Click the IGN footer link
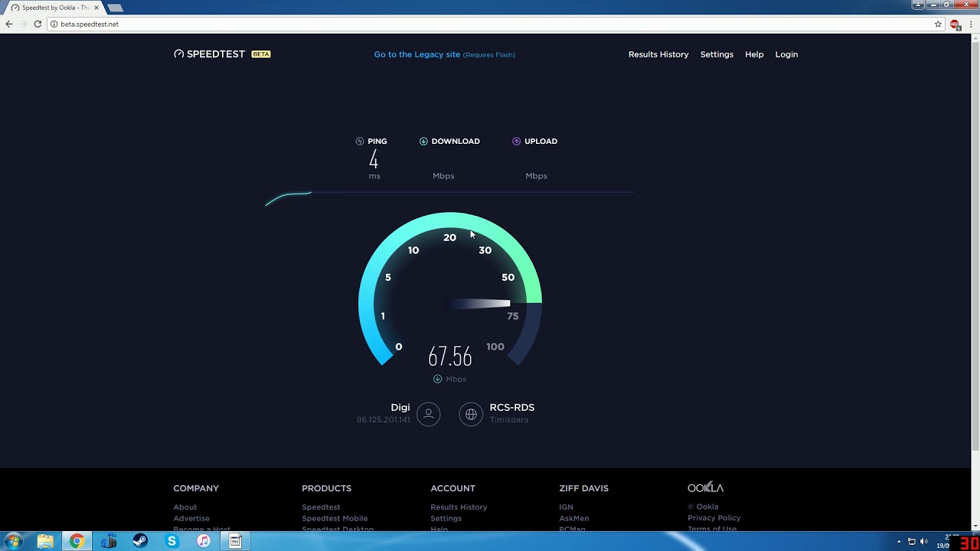 (x=566, y=507)
